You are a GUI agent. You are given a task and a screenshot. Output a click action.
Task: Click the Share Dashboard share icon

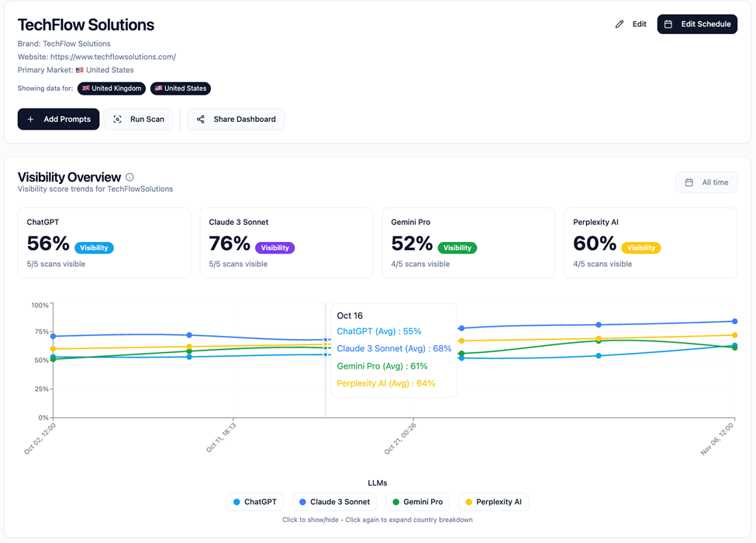[201, 119]
